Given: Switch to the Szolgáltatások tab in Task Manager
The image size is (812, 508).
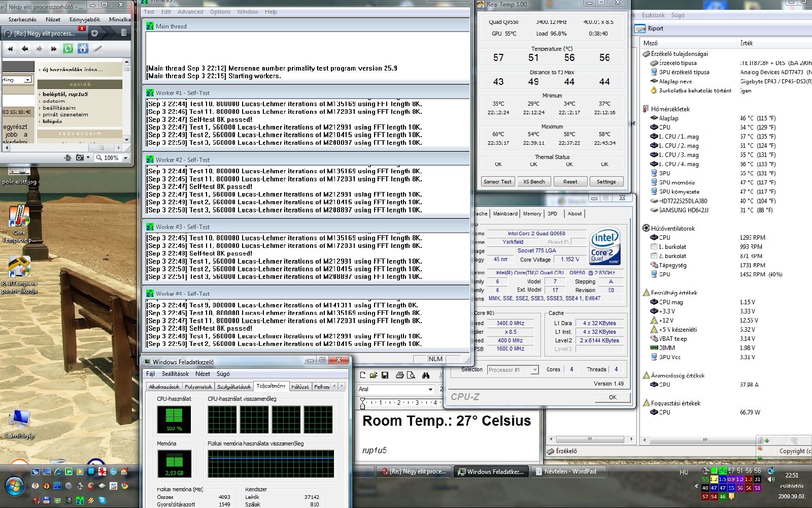Looking at the screenshot, I should [x=234, y=387].
